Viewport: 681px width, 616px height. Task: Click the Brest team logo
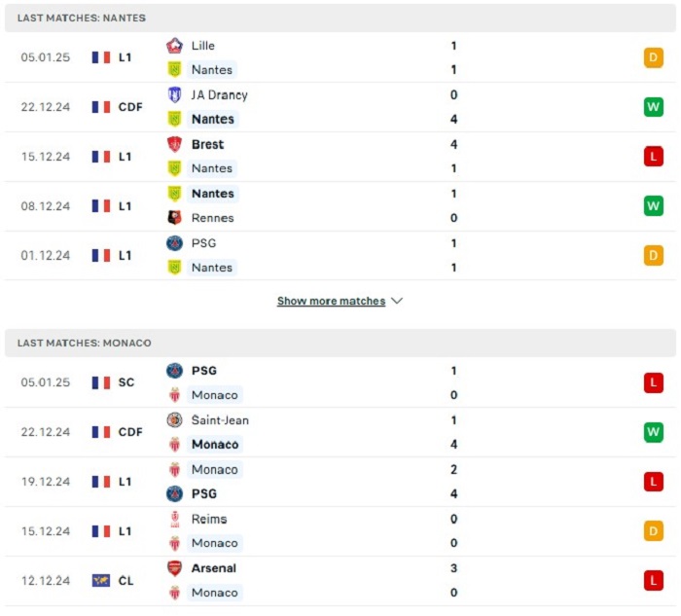pos(174,144)
